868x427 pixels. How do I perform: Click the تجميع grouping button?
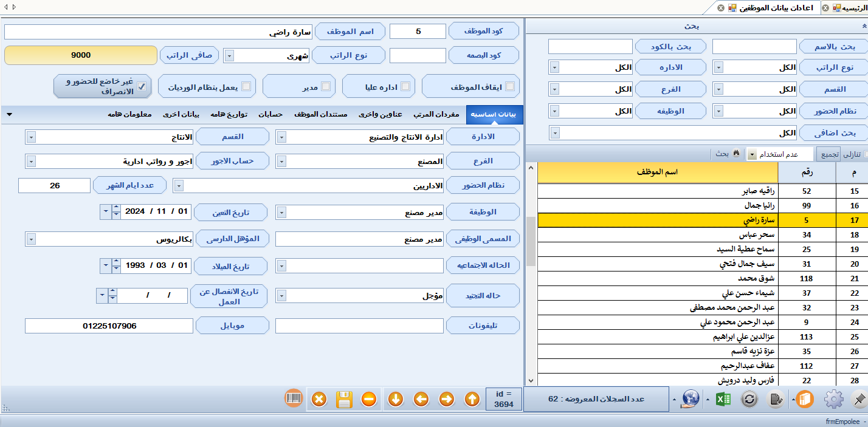pyautogui.click(x=828, y=154)
